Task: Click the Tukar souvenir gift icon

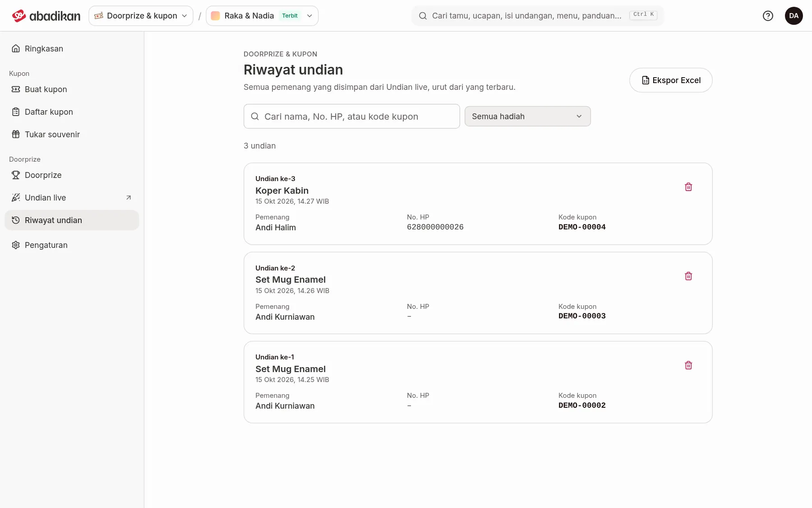Action: (x=16, y=135)
